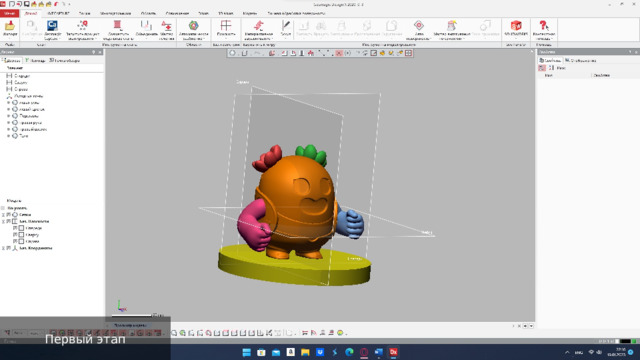The image size is (640, 360).
Task: Click the colorful sphere icon in bottom toolbar
Action: (340, 333)
